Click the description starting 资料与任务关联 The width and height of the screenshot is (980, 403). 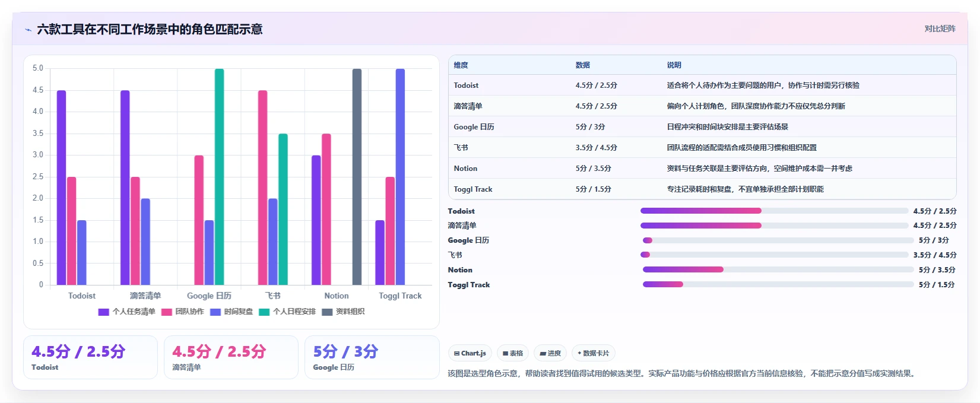click(759, 169)
